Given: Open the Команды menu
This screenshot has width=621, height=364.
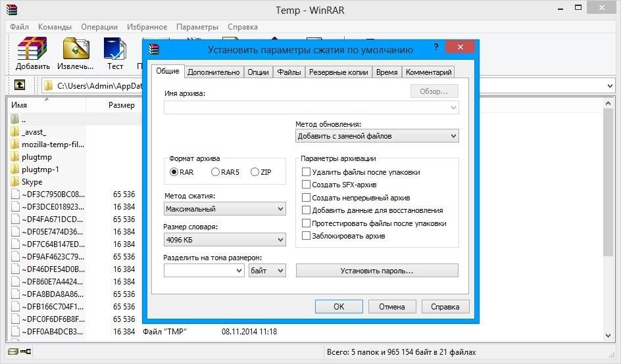Looking at the screenshot, I should [x=55, y=27].
